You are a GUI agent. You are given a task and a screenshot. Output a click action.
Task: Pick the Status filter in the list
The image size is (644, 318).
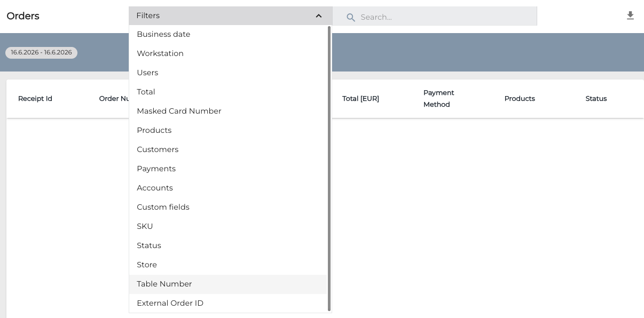228,245
